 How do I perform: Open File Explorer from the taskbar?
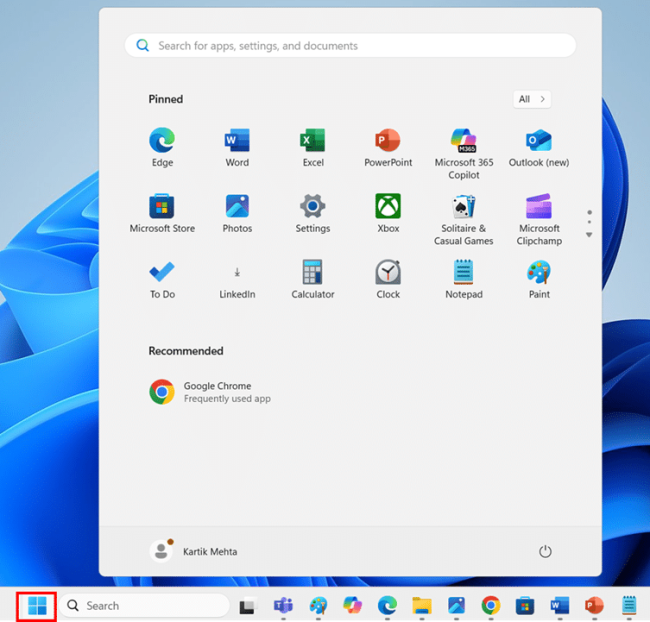(x=422, y=606)
